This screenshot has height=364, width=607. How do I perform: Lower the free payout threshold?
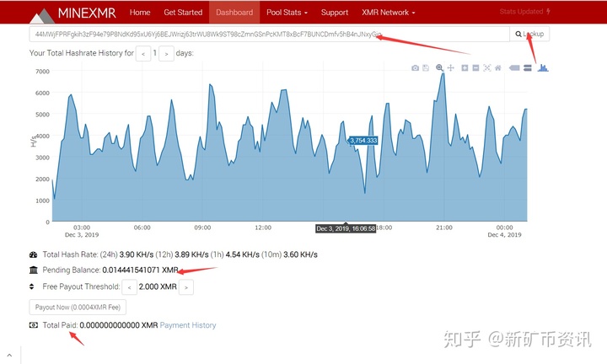129,287
